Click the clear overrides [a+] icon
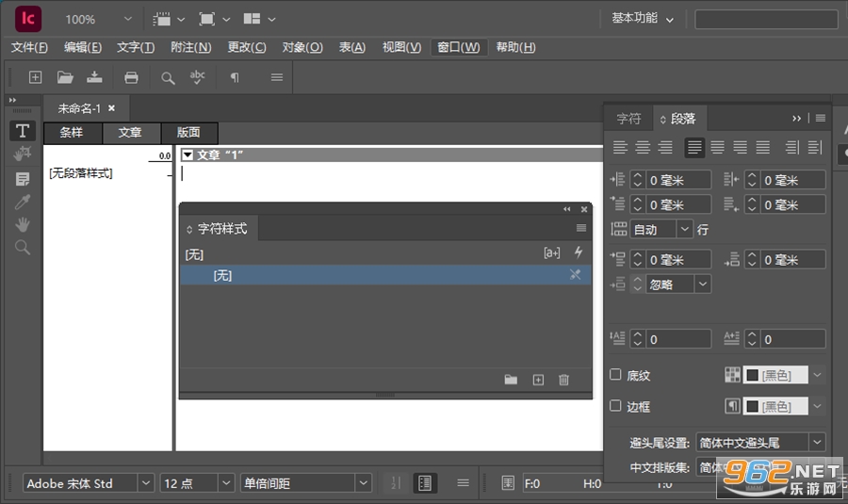This screenshot has height=504, width=848. (551, 252)
